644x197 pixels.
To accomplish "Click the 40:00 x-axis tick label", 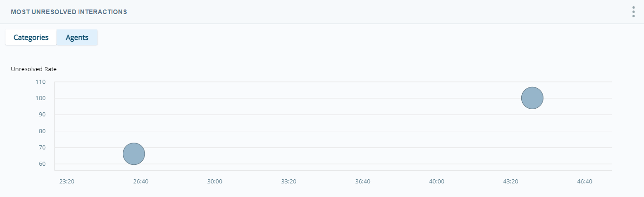I will click(x=437, y=181).
